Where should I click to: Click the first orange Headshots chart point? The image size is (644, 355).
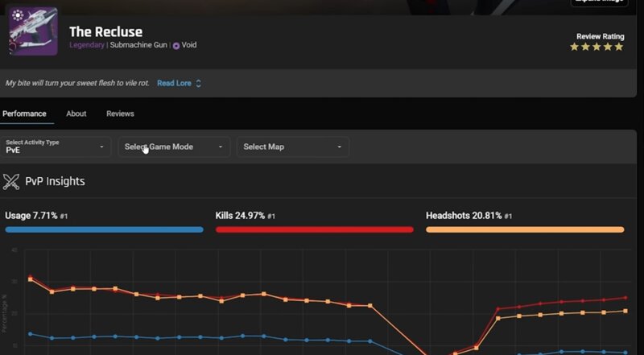pyautogui.click(x=31, y=279)
